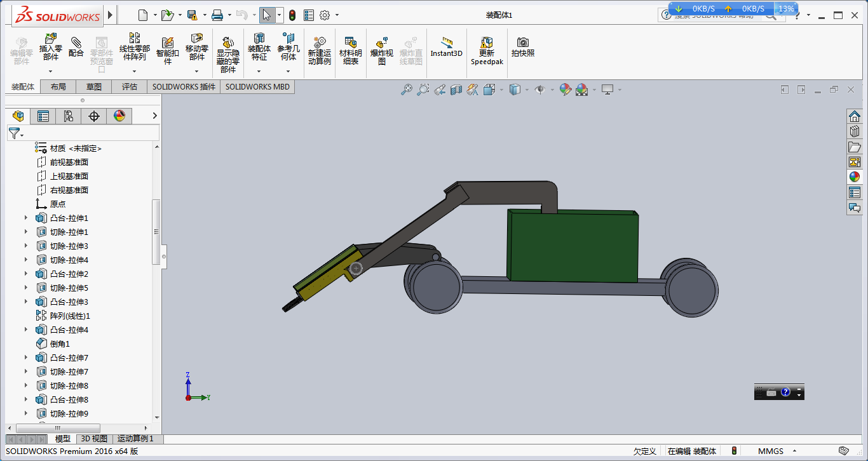Click Smart Fasteners (智能扣件) icon
Viewport: 868px width, 461px height.
click(168, 43)
